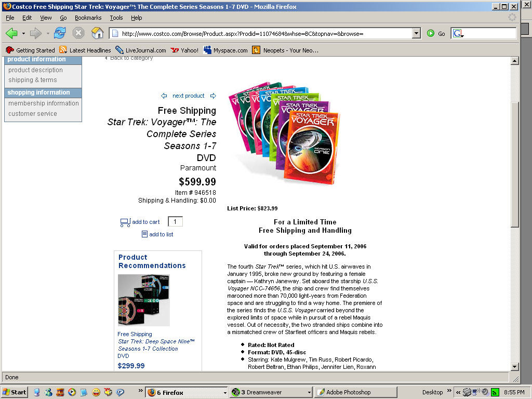The height and width of the screenshot is (399, 532).
Task: Go to the Home page icon
Action: tap(98, 33)
